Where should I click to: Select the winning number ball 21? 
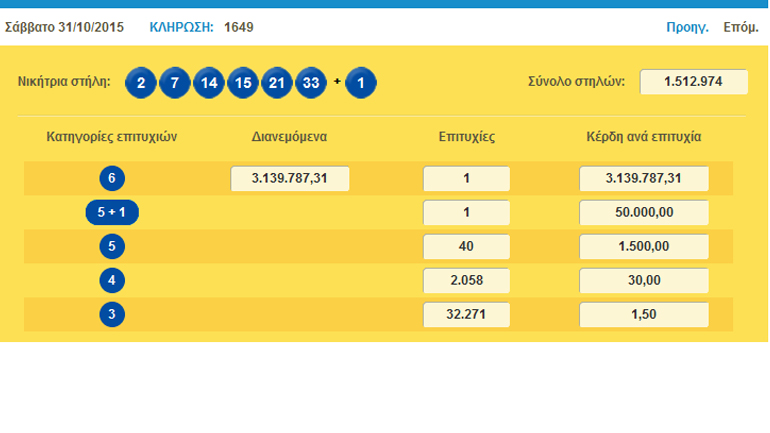(277, 83)
